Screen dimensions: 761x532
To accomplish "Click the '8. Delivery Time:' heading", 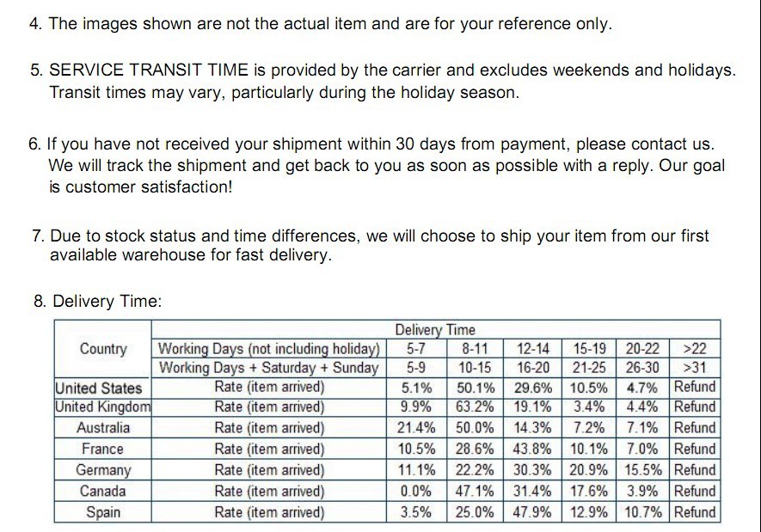I will pos(97,301).
